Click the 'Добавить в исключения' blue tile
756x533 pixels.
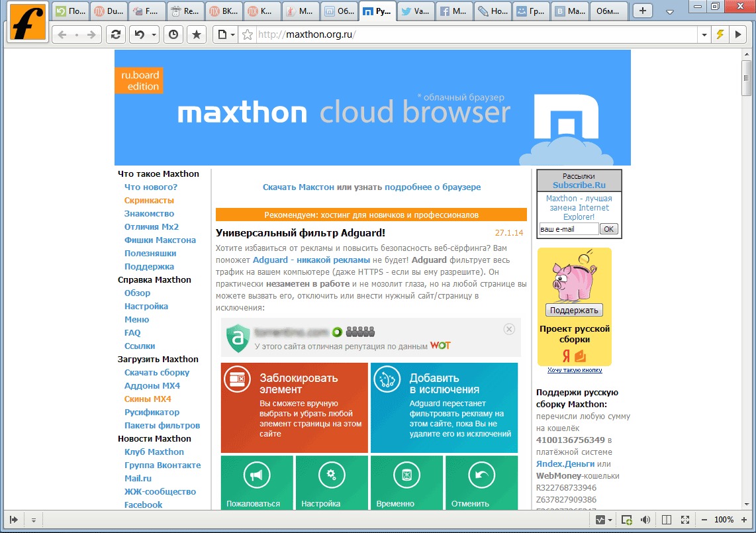coord(444,408)
